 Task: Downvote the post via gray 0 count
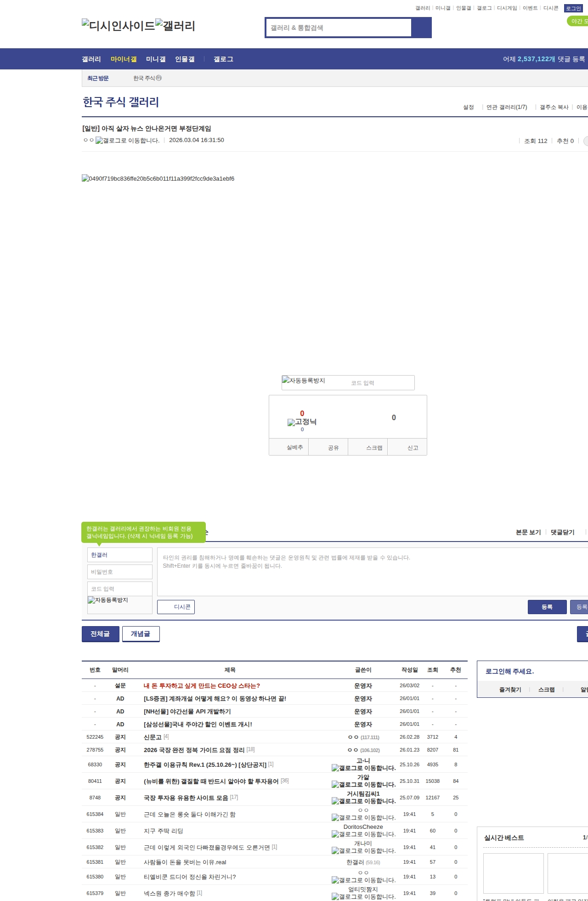[394, 417]
